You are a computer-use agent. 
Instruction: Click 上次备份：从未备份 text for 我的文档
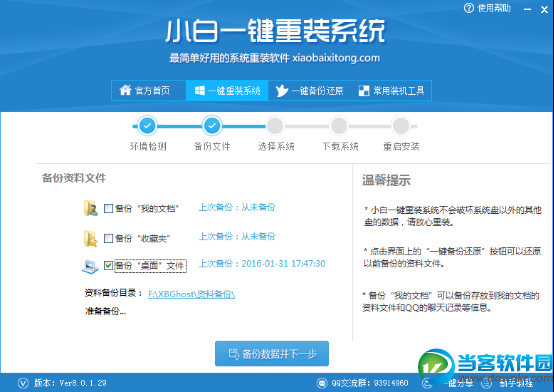[237, 207]
